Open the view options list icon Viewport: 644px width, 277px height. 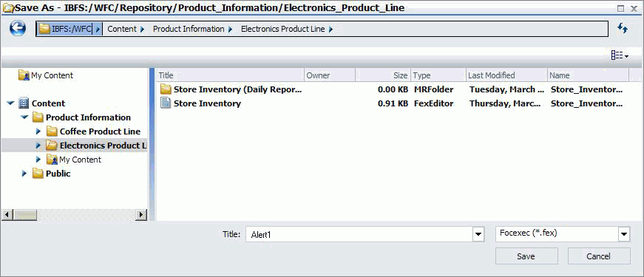coord(620,55)
